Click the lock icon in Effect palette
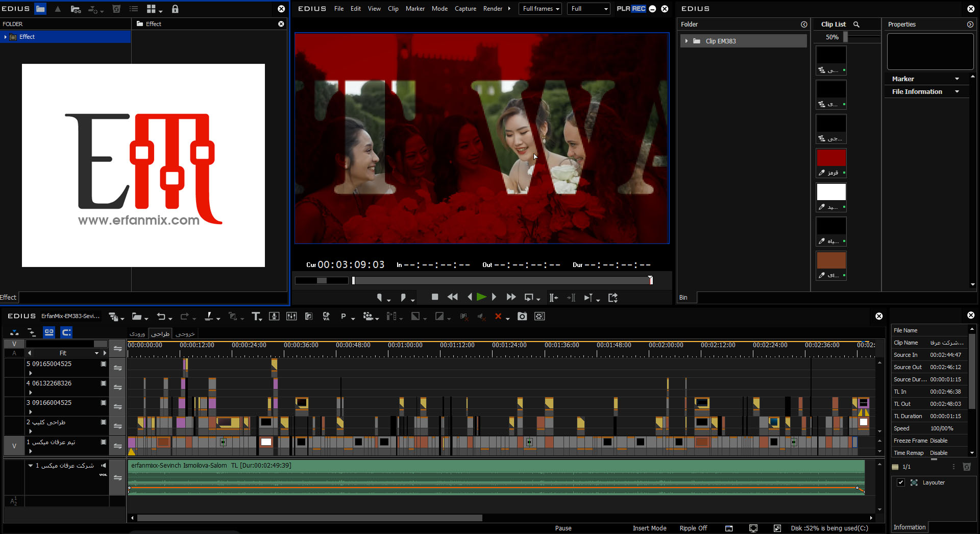The height and width of the screenshot is (534, 980). pyautogui.click(x=175, y=9)
